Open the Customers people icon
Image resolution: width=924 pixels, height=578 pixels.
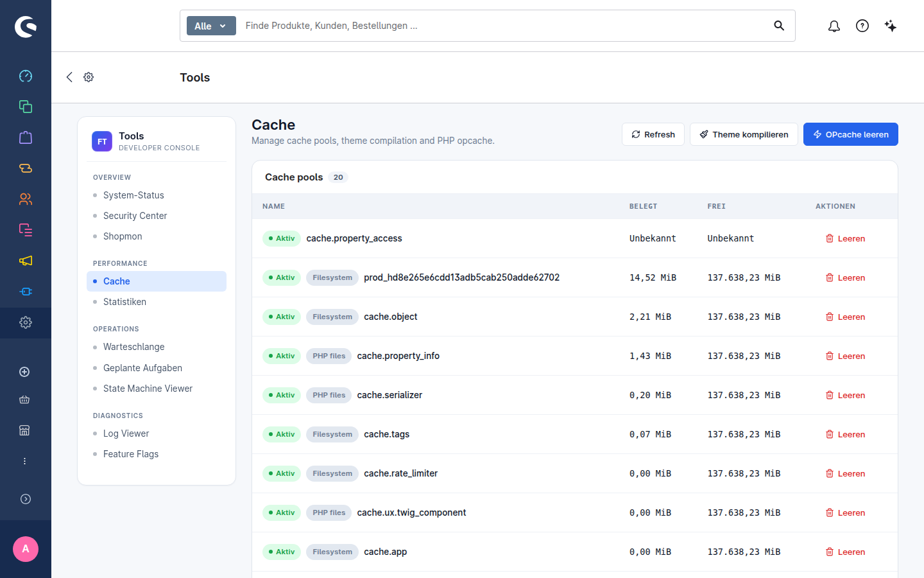pyautogui.click(x=26, y=199)
